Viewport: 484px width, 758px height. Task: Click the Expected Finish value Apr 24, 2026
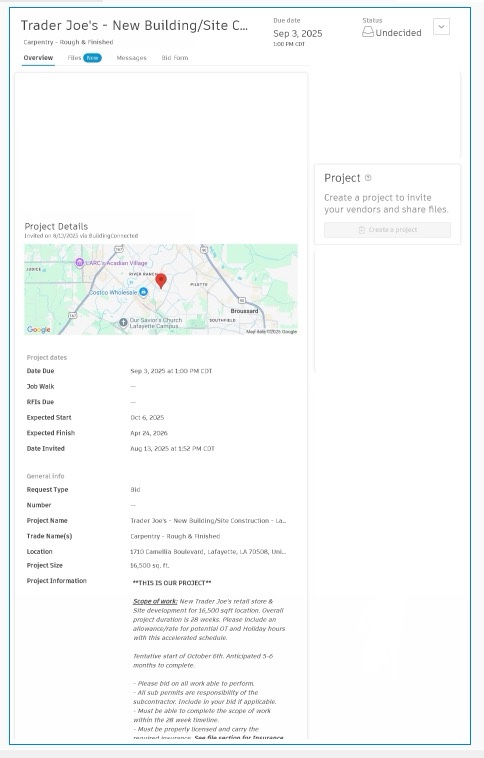(149, 433)
